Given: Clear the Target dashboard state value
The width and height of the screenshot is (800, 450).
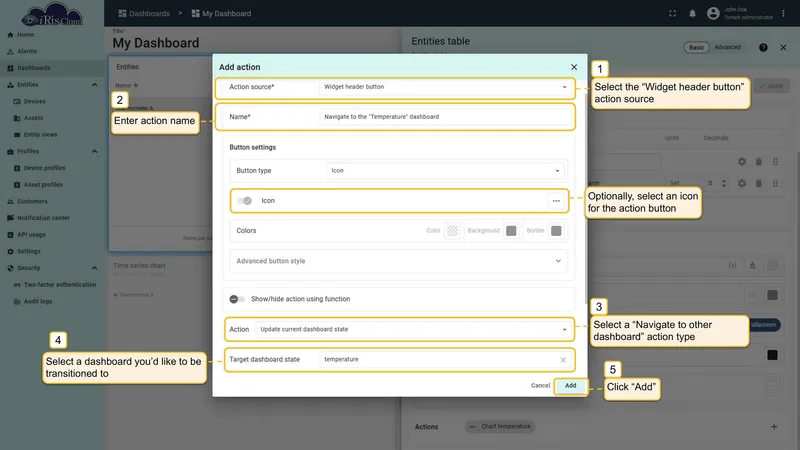Looking at the screenshot, I should tap(563, 360).
